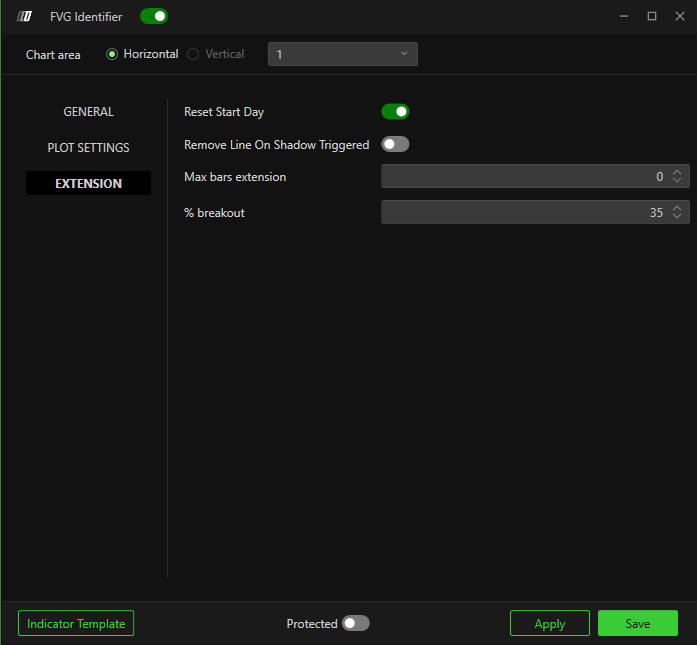
Task: Enable Remove Line On Shadow Triggered
Action: (x=395, y=145)
